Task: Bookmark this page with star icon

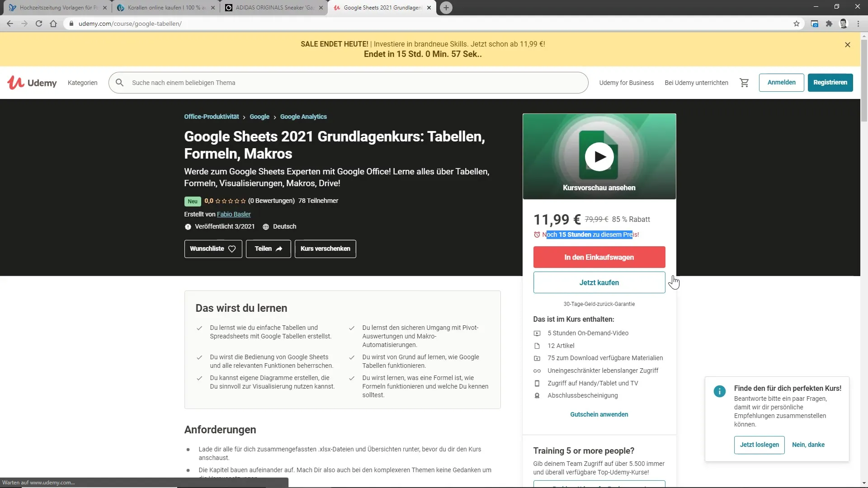Action: 797,23
